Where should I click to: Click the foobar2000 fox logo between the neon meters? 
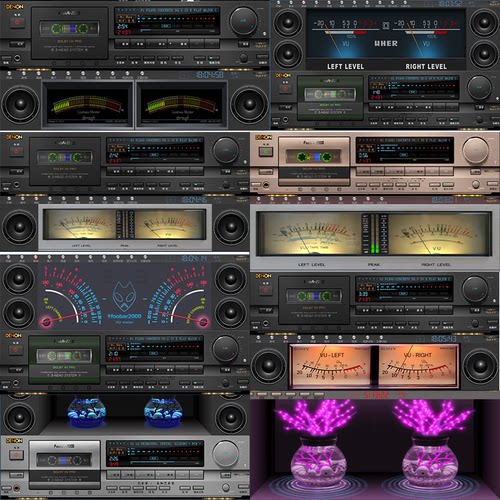click(x=124, y=296)
